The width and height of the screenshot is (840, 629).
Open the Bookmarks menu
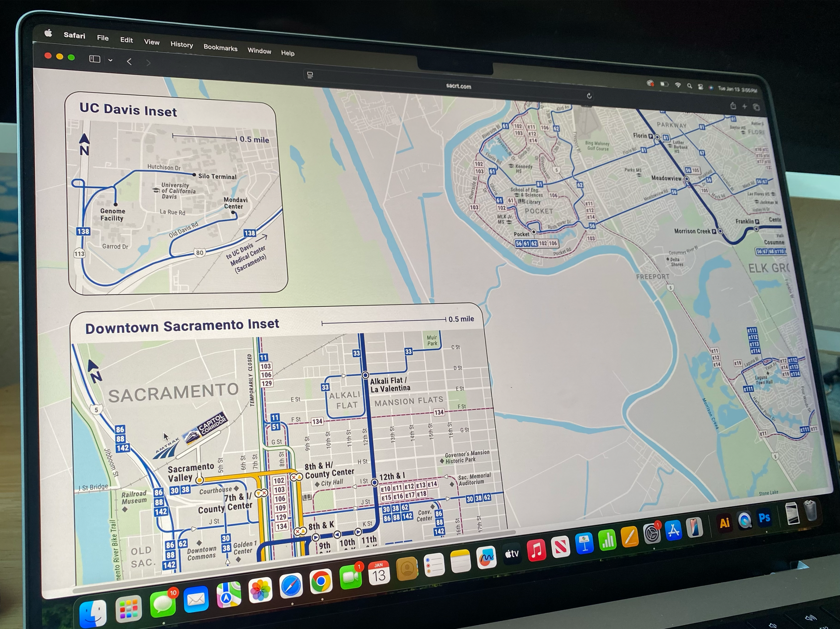tap(220, 48)
